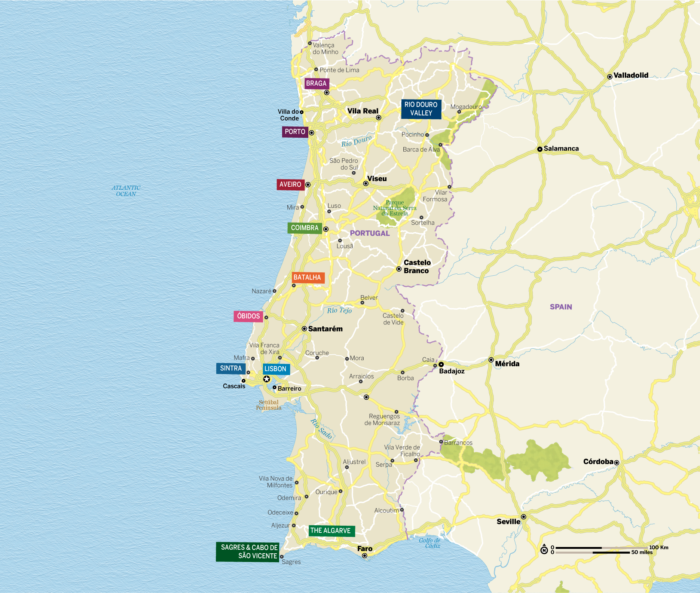Click the LISBON label
The height and width of the screenshot is (593, 700).
click(276, 369)
